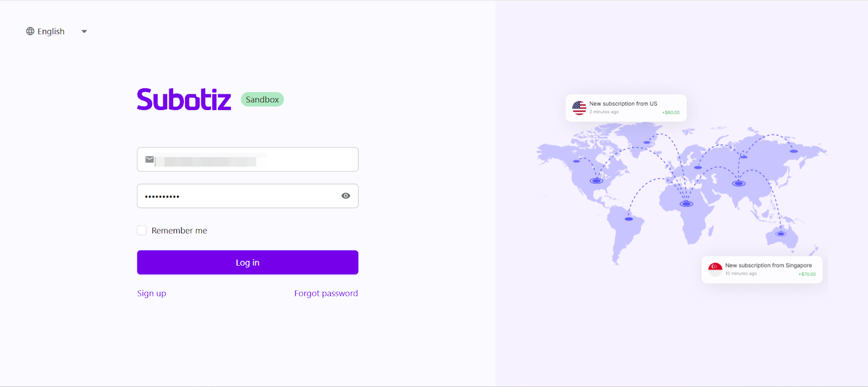Click the South America map marker

point(629,219)
